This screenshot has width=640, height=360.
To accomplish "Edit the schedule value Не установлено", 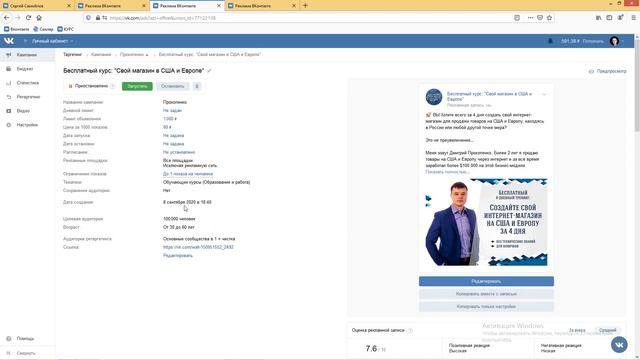I will click(x=179, y=152).
